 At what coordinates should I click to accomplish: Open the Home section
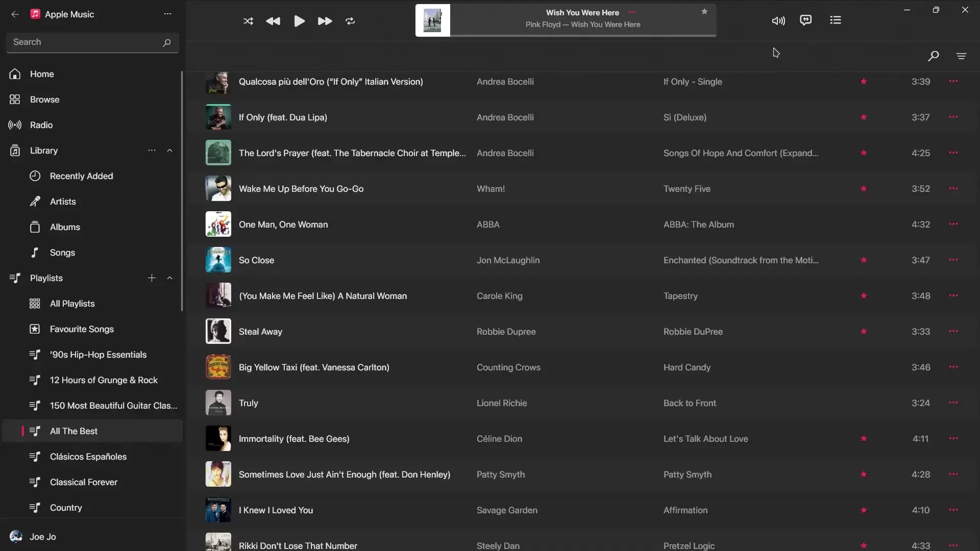click(42, 74)
